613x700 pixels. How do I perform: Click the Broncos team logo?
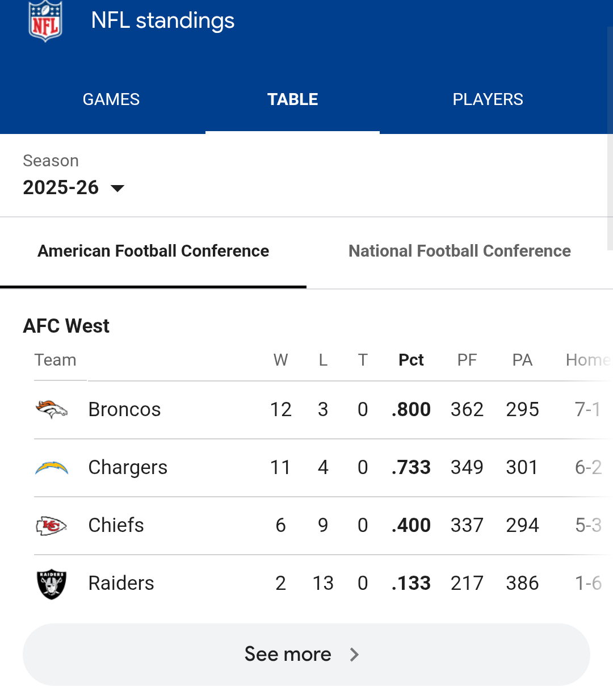[x=52, y=409]
